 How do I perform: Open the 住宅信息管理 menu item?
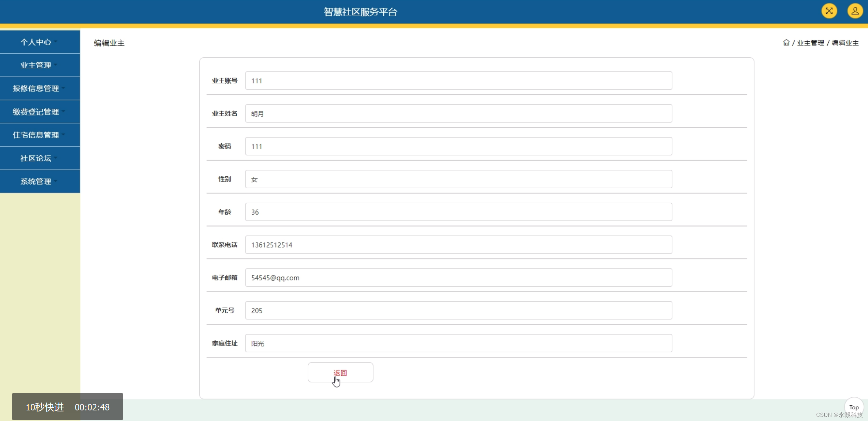[40, 135]
